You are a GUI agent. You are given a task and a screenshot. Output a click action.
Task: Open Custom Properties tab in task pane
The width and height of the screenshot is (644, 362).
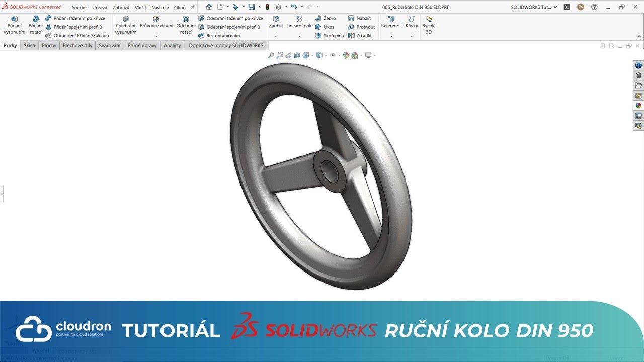638,116
